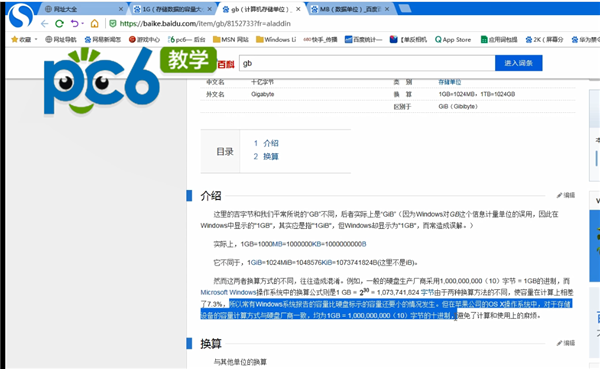Click the Gigabyte foreign-name value
Screen dimensions: 600x369
pyautogui.click(x=262, y=94)
